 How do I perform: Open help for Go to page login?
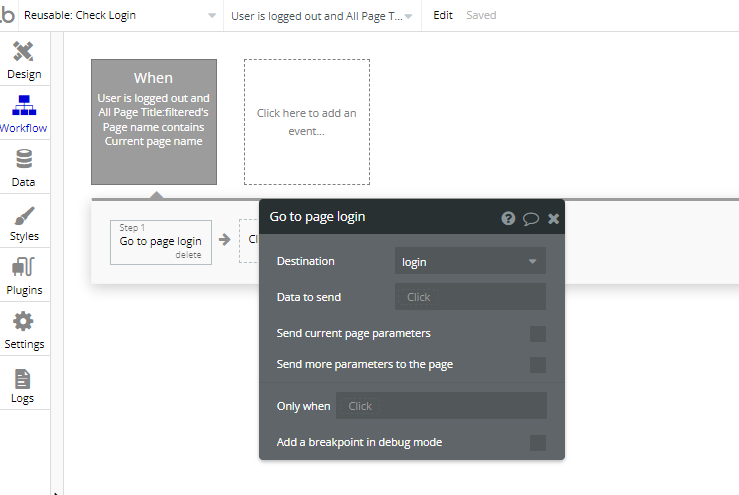pyautogui.click(x=508, y=218)
